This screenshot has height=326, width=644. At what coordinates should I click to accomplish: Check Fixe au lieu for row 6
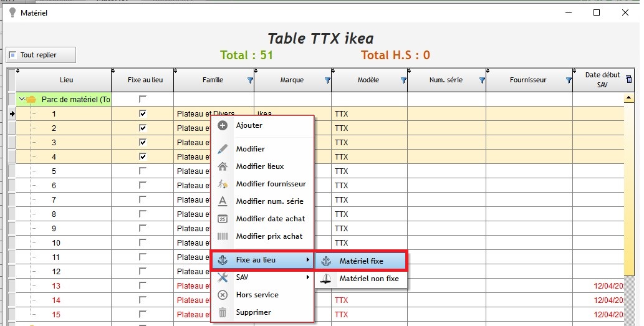pos(143,185)
